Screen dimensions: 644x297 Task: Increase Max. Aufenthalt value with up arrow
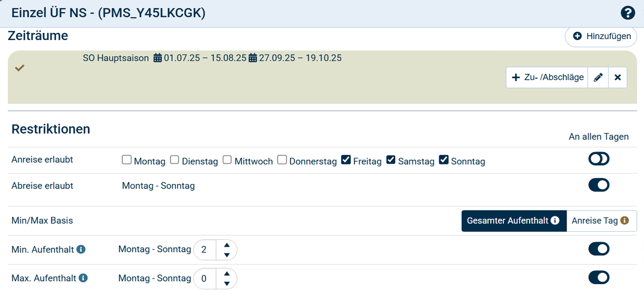227,274
